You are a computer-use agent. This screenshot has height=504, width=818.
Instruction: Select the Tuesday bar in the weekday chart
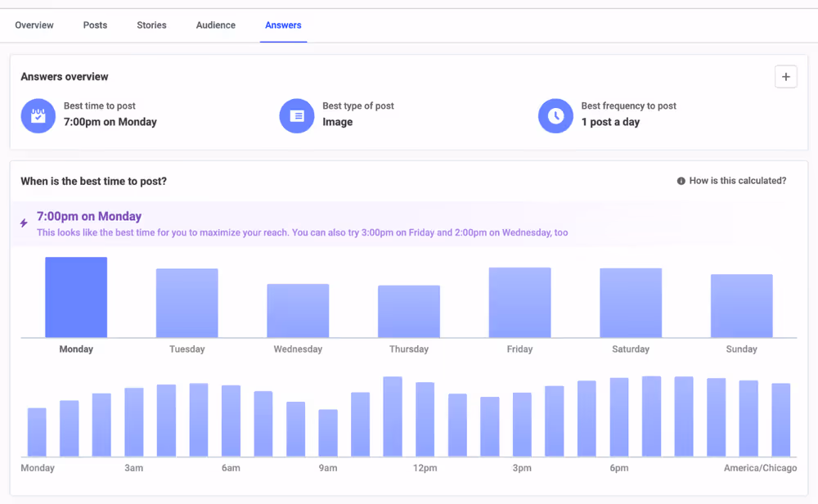(x=187, y=303)
